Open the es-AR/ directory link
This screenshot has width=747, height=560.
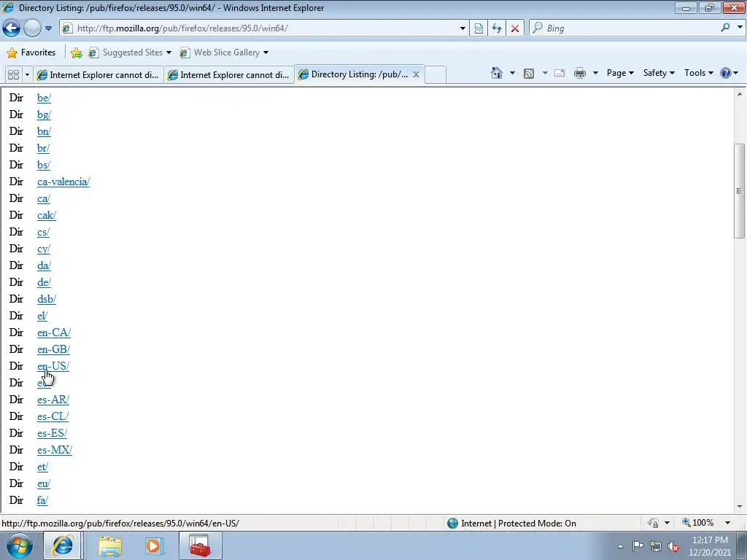pos(53,400)
